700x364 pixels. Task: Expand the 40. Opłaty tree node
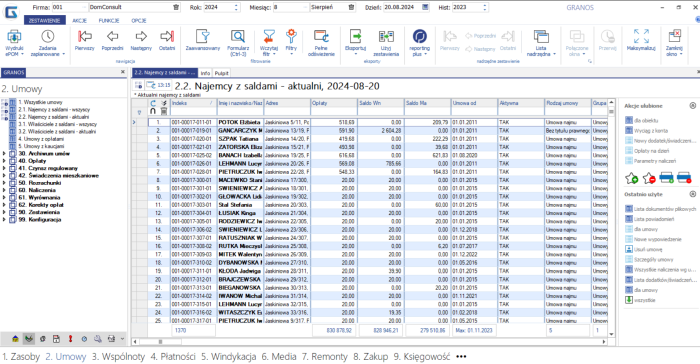point(4,161)
